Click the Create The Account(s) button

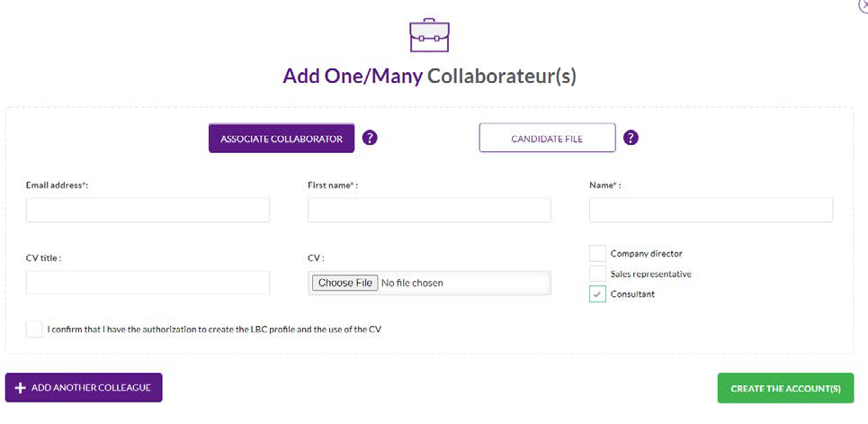click(x=785, y=388)
